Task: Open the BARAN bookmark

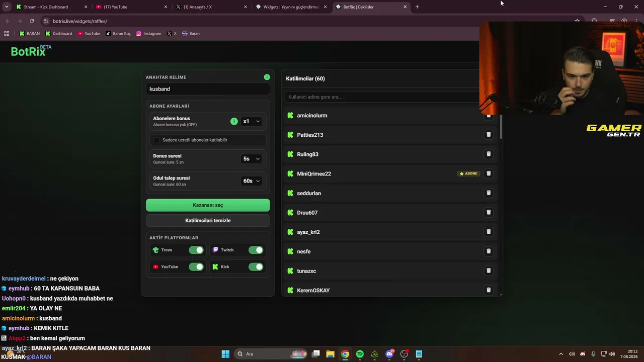Action: (x=29, y=34)
